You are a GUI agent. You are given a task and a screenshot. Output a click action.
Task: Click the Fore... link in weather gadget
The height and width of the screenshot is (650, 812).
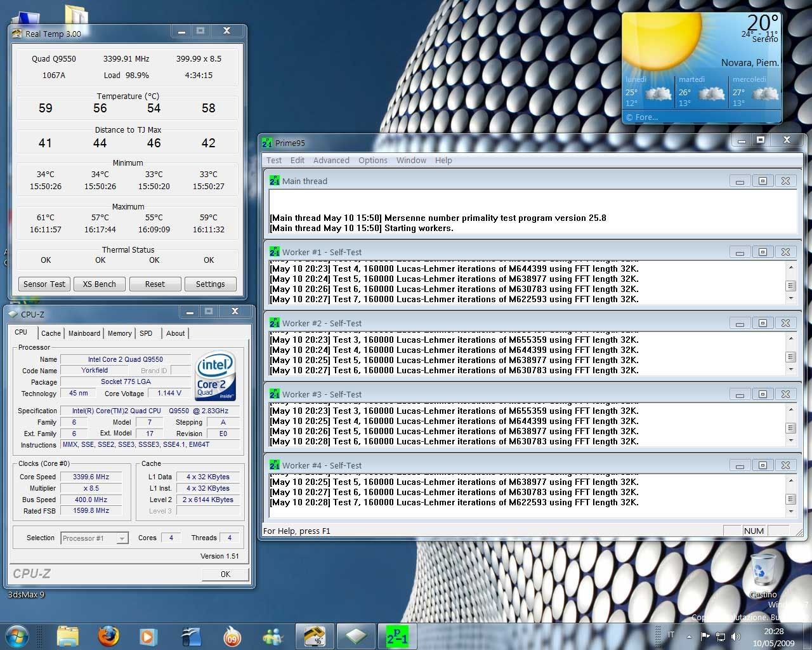click(642, 117)
